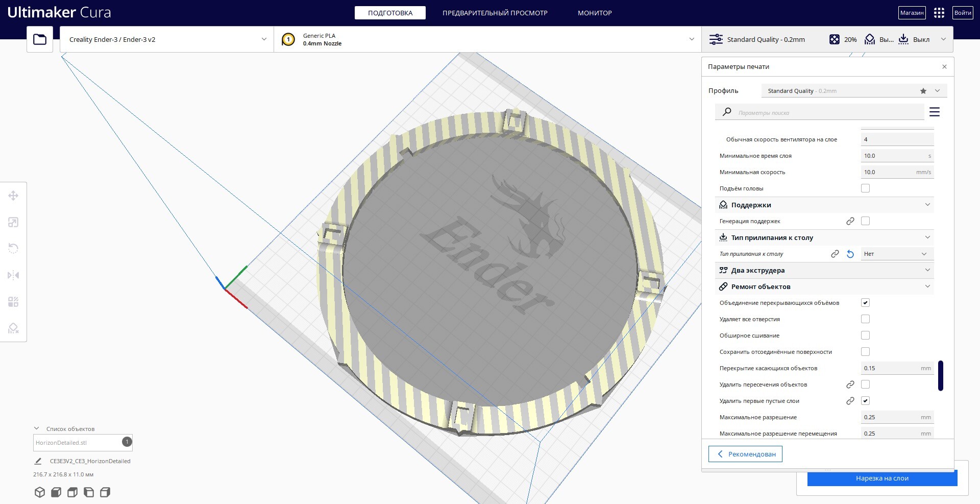The height and width of the screenshot is (504, 980).
Task: Click the support status icon in header
Action: (x=870, y=39)
